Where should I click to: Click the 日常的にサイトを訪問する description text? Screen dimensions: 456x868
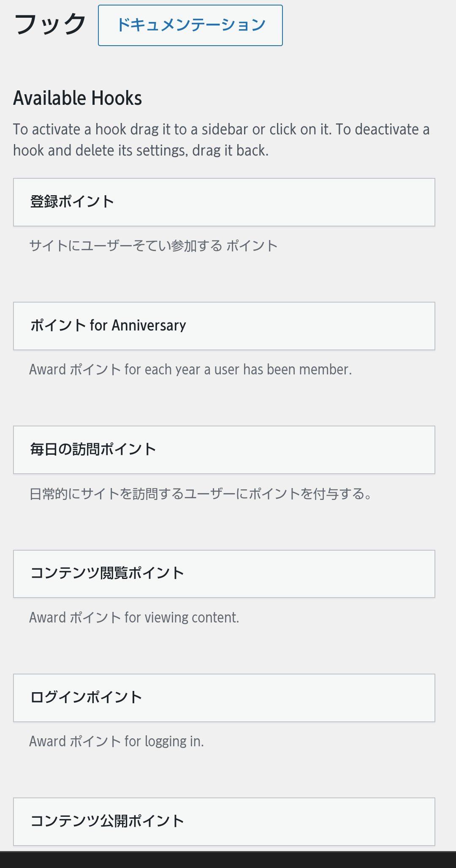(x=201, y=494)
